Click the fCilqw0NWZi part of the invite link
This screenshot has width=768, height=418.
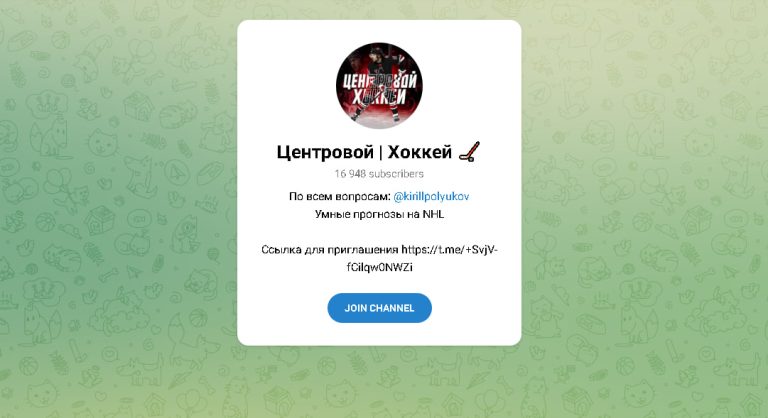click(x=379, y=268)
